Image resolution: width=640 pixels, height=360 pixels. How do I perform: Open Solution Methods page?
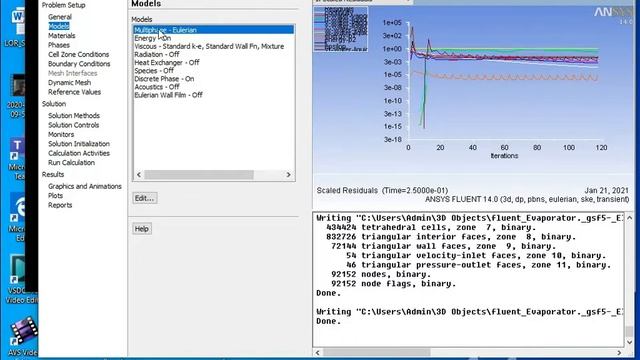74,116
